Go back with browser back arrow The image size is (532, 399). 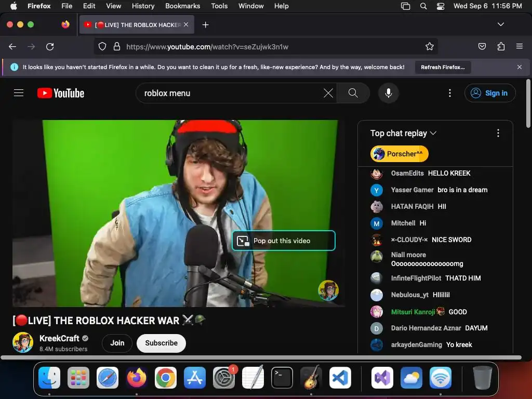[x=12, y=46]
